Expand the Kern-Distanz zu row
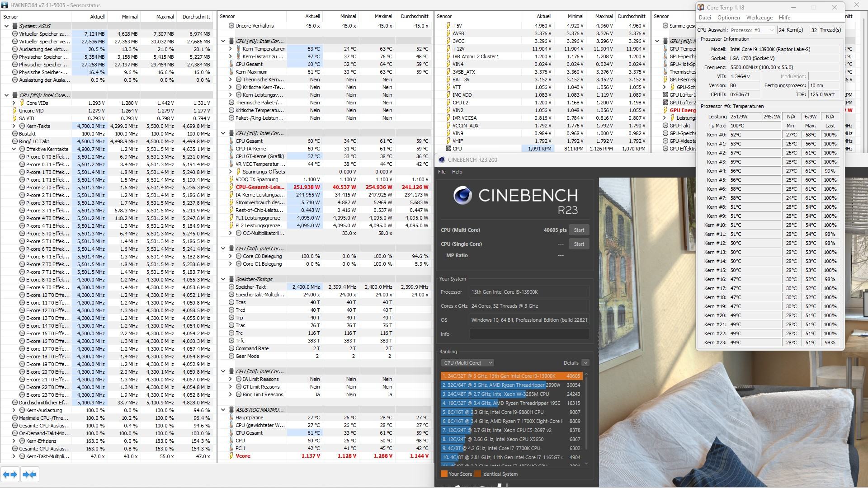 tap(231, 56)
